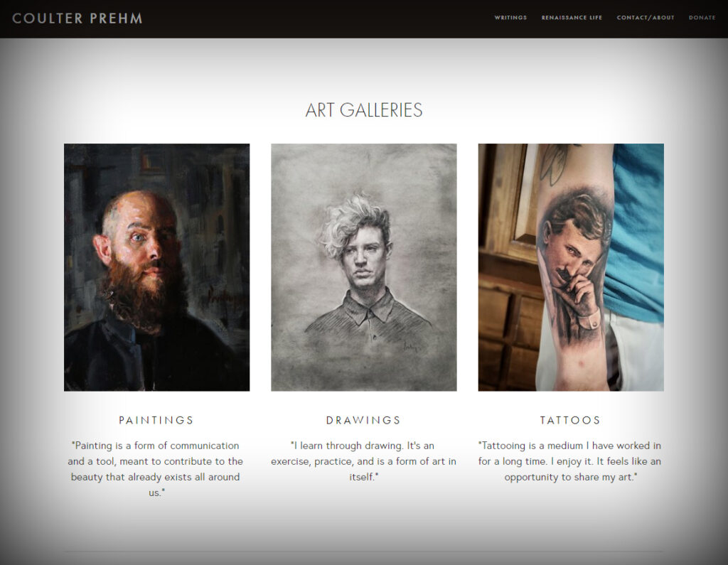Click the Coulter Prehm site logo
This screenshot has width=728, height=565.
point(77,18)
